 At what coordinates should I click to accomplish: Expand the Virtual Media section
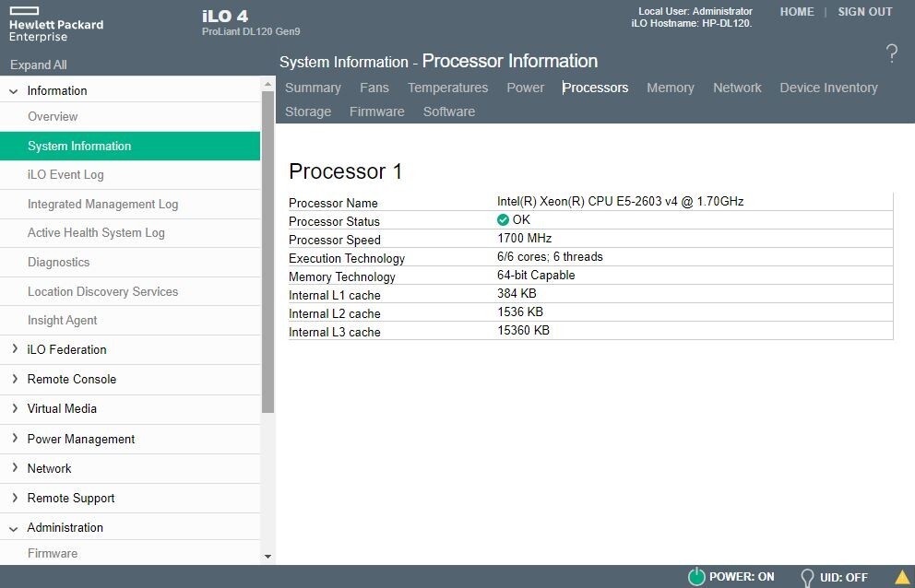[x=15, y=408]
